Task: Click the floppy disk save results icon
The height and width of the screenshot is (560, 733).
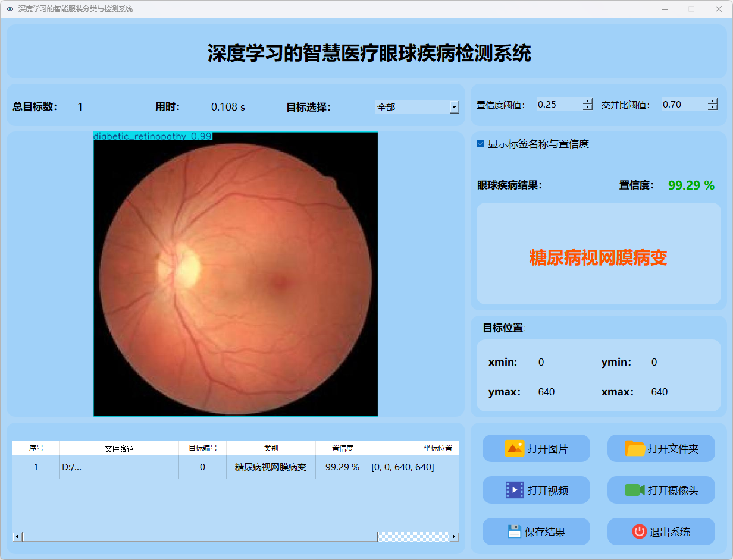Action: (x=514, y=531)
